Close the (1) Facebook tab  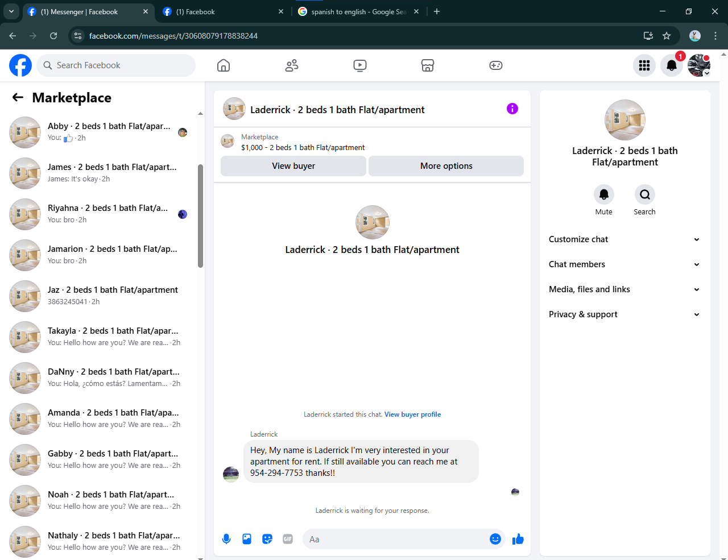pos(281,11)
